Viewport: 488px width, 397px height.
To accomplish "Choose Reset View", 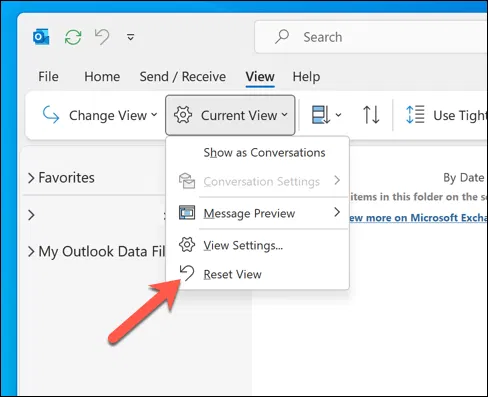I will click(257, 274).
